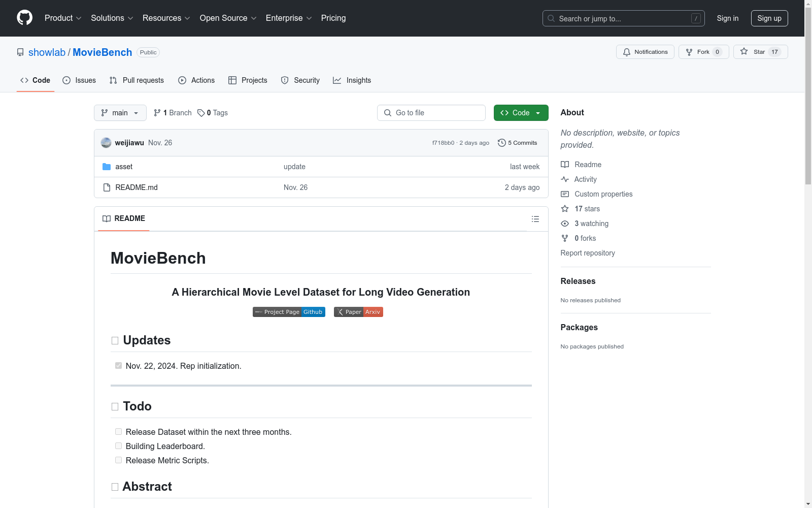Expand the Open Source dropdown

228,18
